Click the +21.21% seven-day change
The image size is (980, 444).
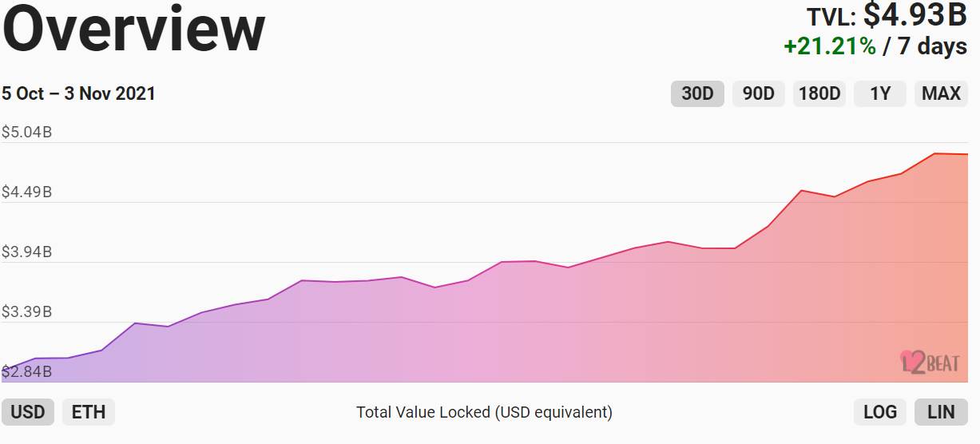(830, 46)
